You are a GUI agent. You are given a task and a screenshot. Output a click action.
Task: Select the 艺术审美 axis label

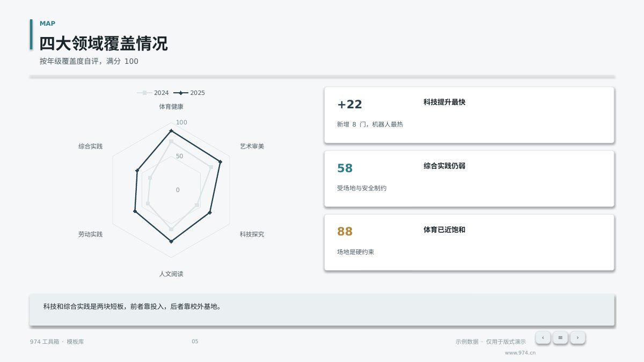click(x=252, y=146)
